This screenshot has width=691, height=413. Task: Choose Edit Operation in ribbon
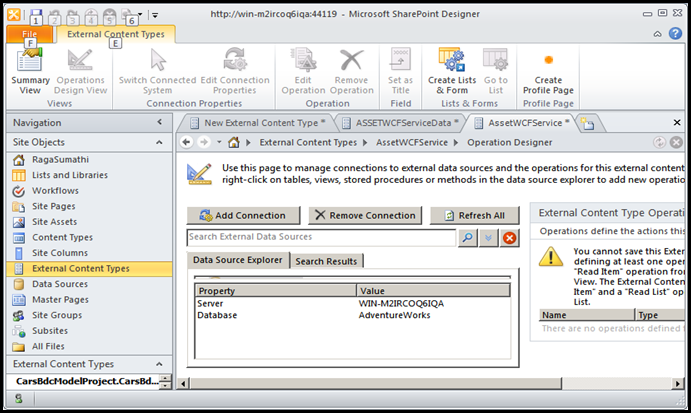coord(303,72)
